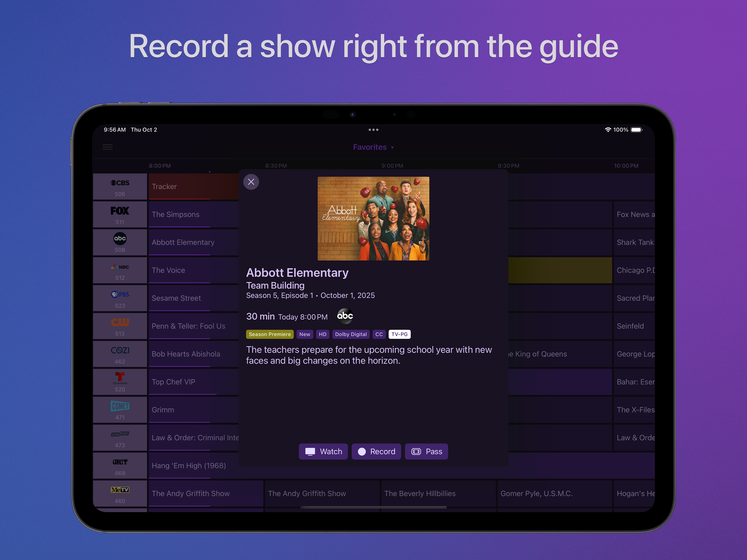The width and height of the screenshot is (747, 560).
Task: Select Sesame Street program cell
Action: (x=194, y=299)
